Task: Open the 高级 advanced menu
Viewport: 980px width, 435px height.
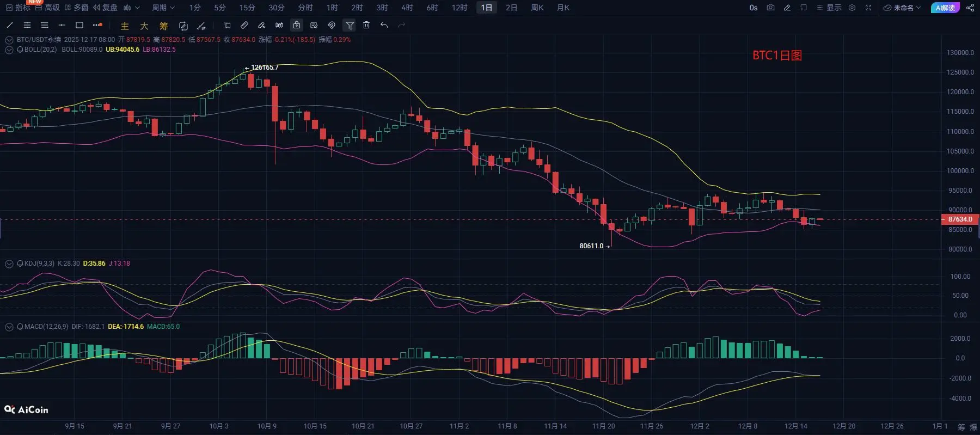Action: click(47, 8)
